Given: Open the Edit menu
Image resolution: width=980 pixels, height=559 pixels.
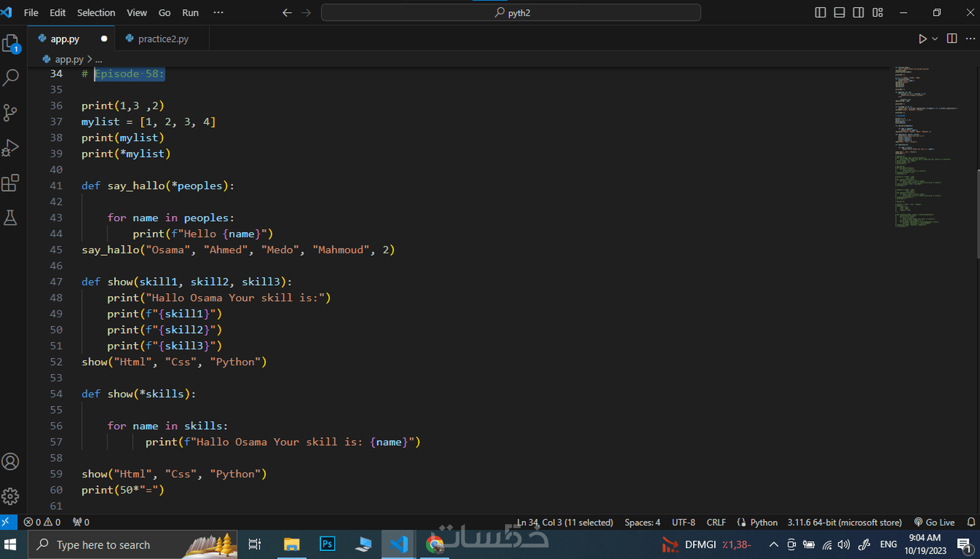Looking at the screenshot, I should pyautogui.click(x=58, y=13).
